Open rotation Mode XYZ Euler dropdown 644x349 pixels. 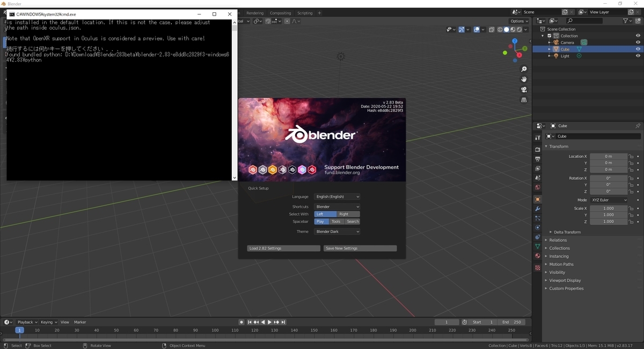tap(609, 200)
